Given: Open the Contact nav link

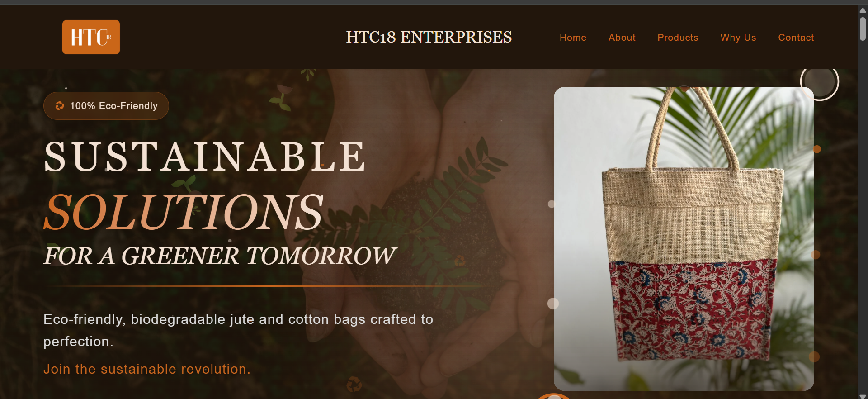Looking at the screenshot, I should 796,38.
